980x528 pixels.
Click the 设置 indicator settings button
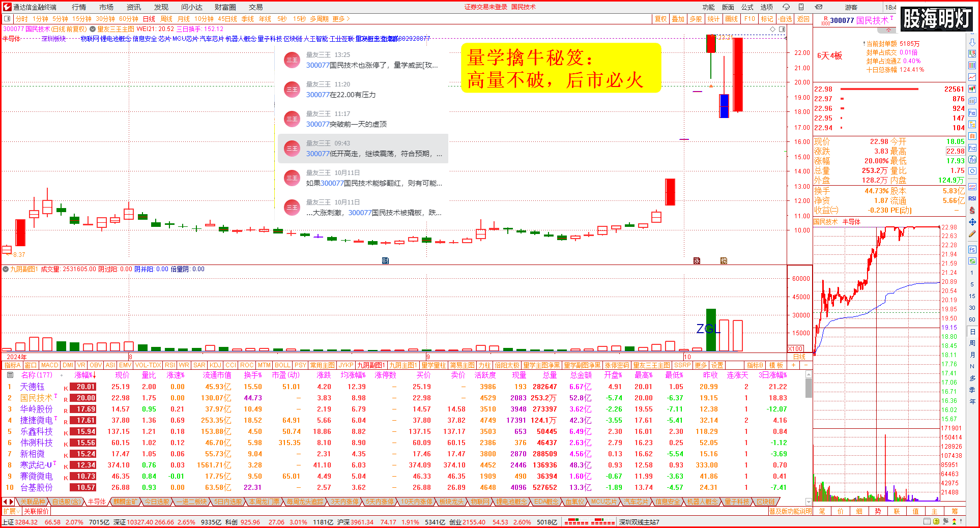click(717, 365)
